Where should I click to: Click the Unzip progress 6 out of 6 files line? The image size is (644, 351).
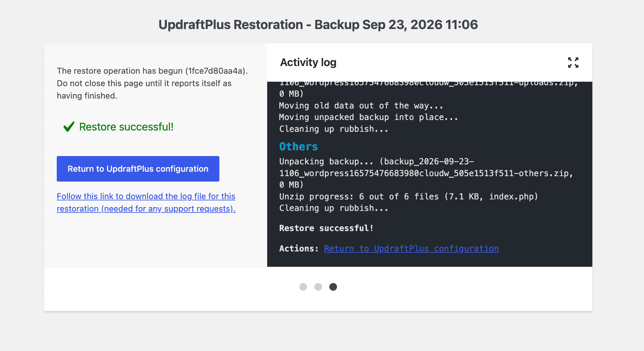[x=409, y=197]
